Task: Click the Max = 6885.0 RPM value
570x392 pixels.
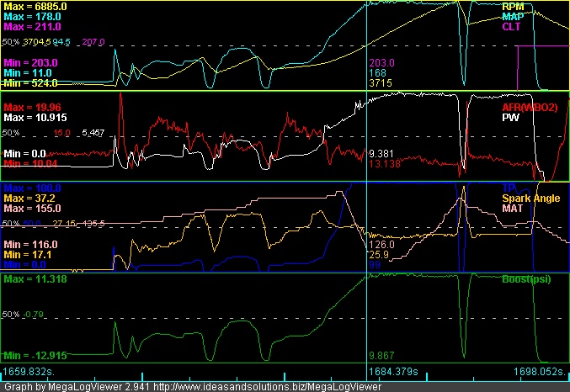Action: [35, 7]
